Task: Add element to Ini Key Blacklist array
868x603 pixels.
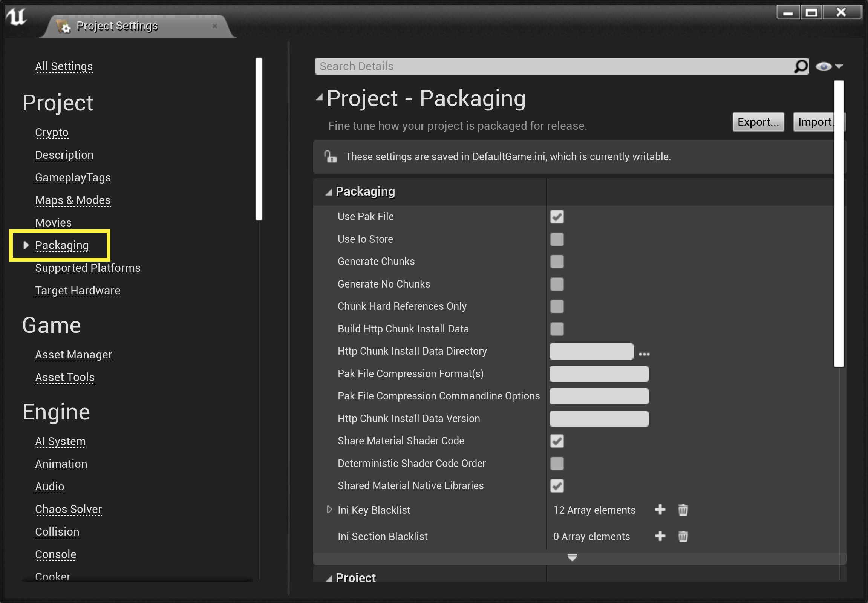Action: click(x=660, y=510)
